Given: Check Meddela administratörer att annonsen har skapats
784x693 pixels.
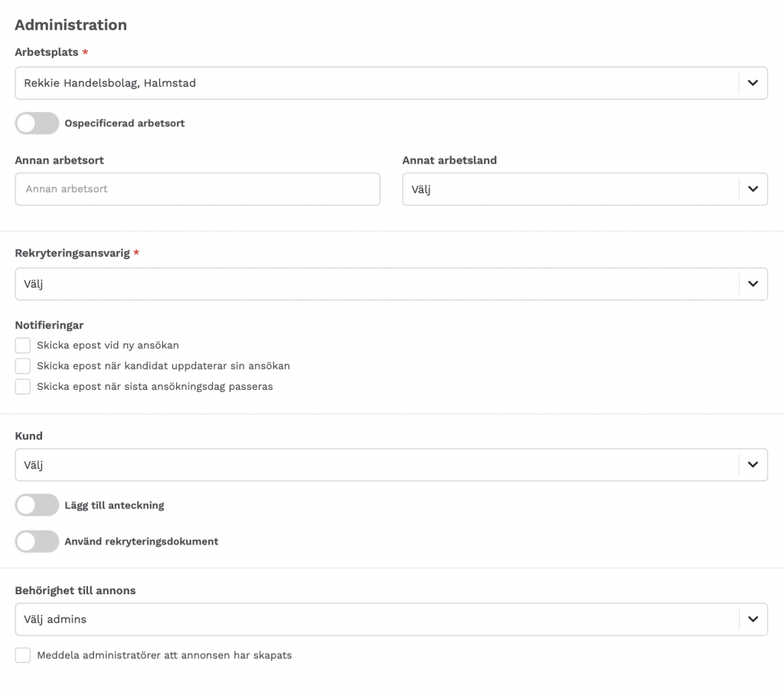Looking at the screenshot, I should (x=22, y=655).
